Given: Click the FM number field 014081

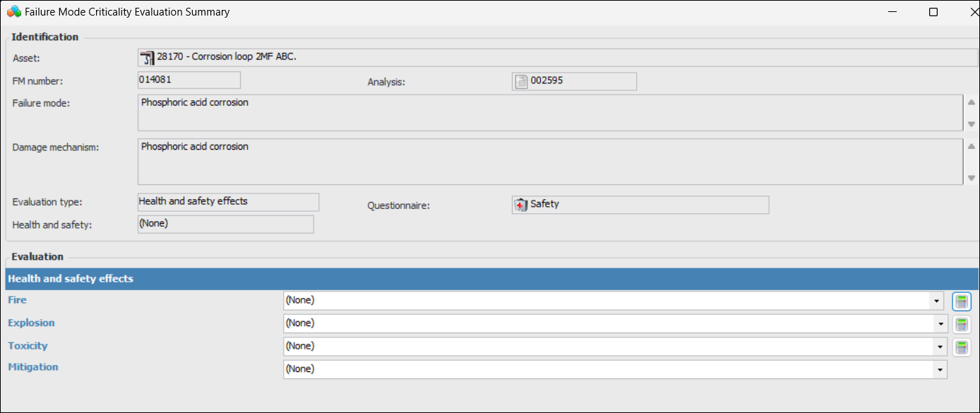Looking at the screenshot, I should 189,80.
